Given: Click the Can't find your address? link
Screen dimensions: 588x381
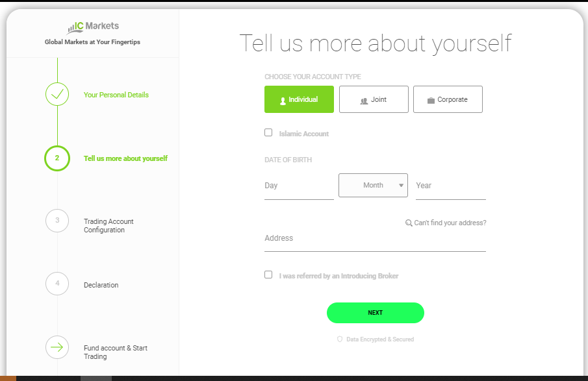Looking at the screenshot, I should click(450, 223).
